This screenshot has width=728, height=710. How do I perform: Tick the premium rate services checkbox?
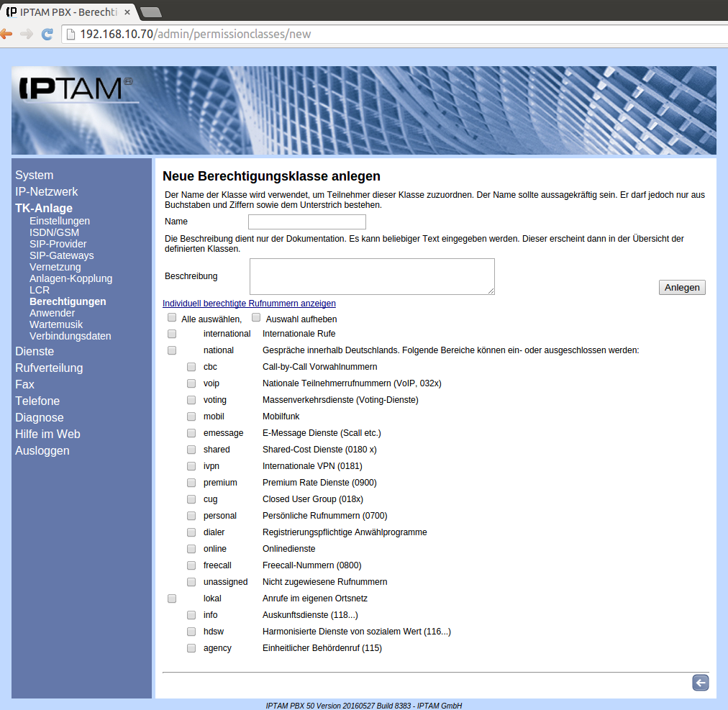click(x=191, y=483)
